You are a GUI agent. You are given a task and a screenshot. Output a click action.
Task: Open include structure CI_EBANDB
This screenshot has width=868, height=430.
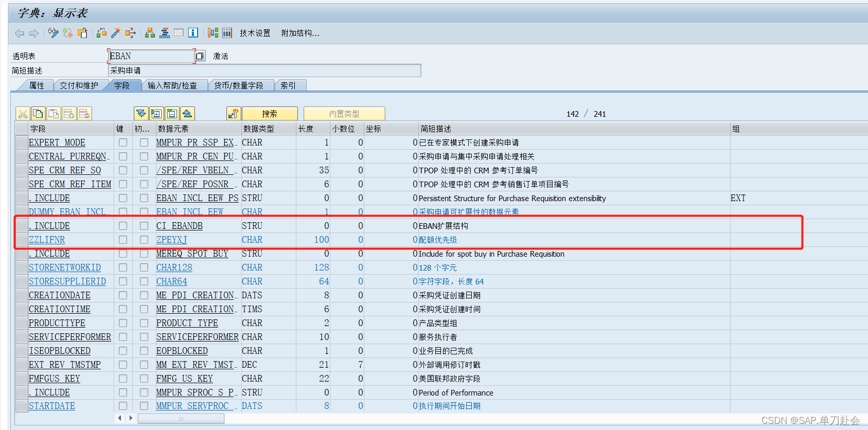point(180,226)
